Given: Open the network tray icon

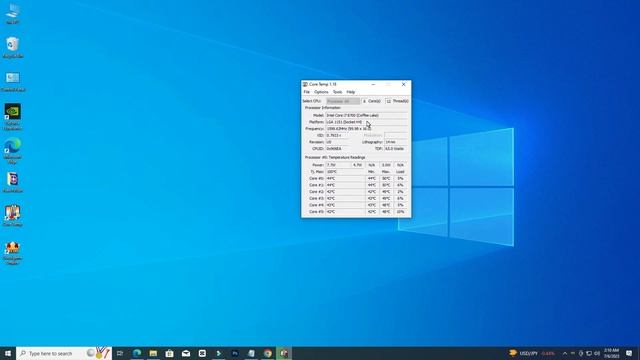Looking at the screenshot, I should pos(589,353).
